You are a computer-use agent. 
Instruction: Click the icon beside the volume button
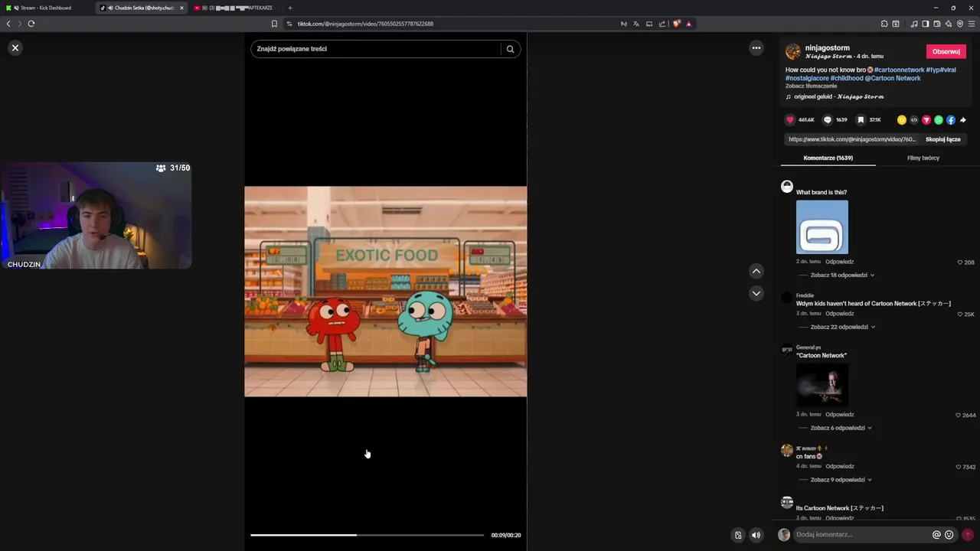(x=738, y=536)
